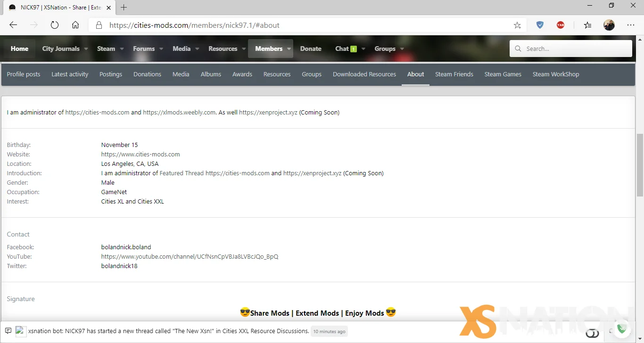Select the About tab
The height and width of the screenshot is (343, 644).
(415, 74)
